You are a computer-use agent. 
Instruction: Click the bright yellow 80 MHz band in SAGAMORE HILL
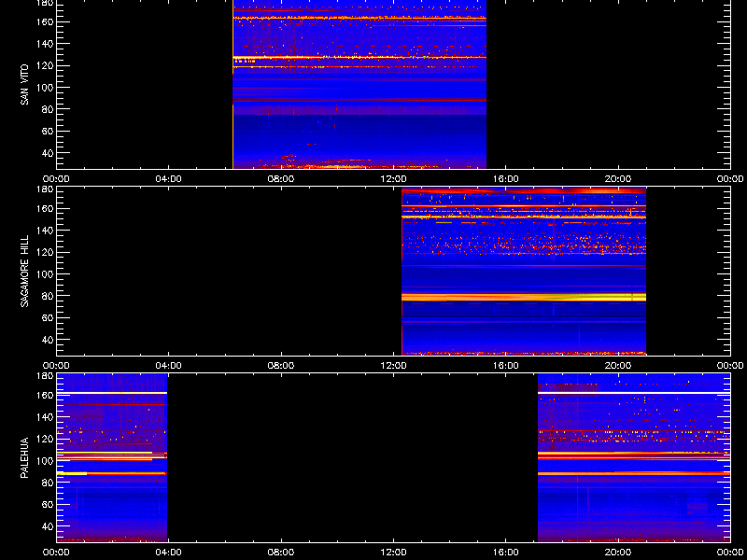tap(524, 297)
